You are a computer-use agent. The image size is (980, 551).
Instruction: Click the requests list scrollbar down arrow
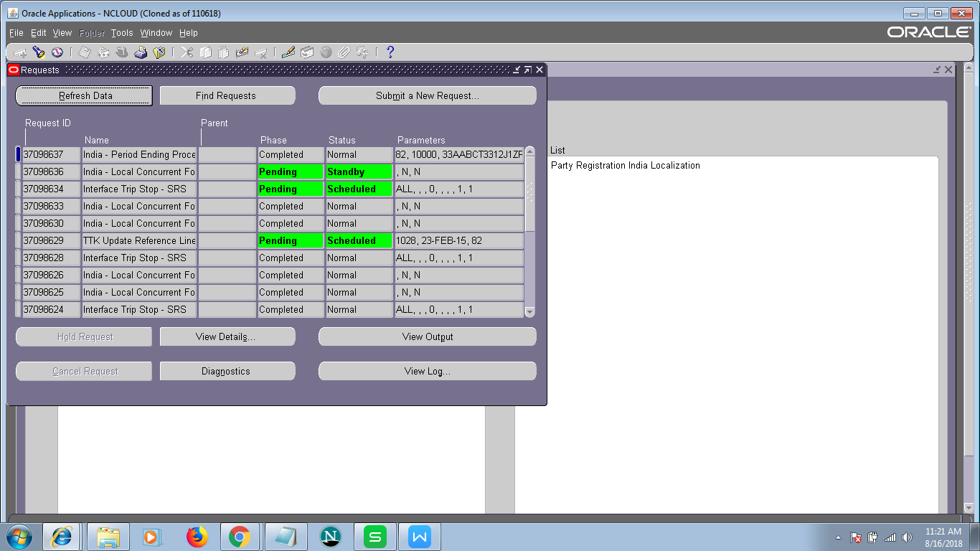(x=530, y=312)
